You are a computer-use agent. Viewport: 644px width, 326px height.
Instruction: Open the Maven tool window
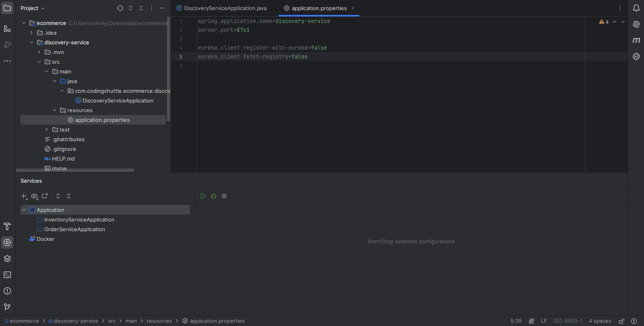(x=636, y=40)
